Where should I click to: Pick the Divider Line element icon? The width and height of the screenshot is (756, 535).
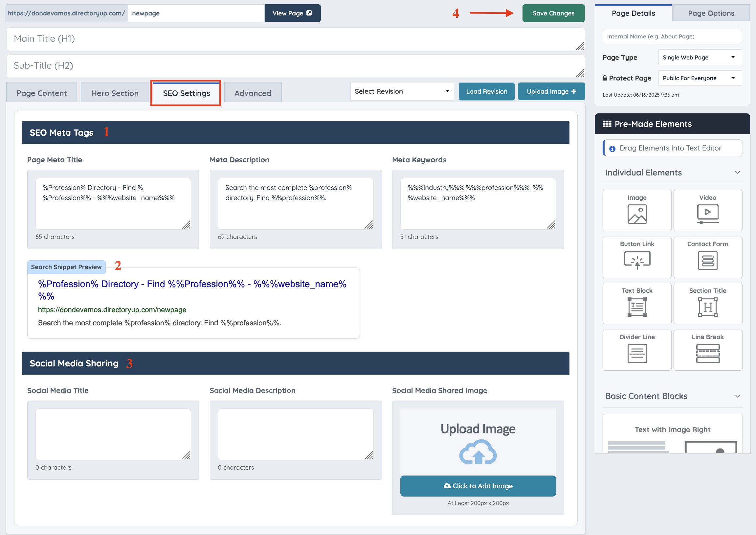pos(637,354)
